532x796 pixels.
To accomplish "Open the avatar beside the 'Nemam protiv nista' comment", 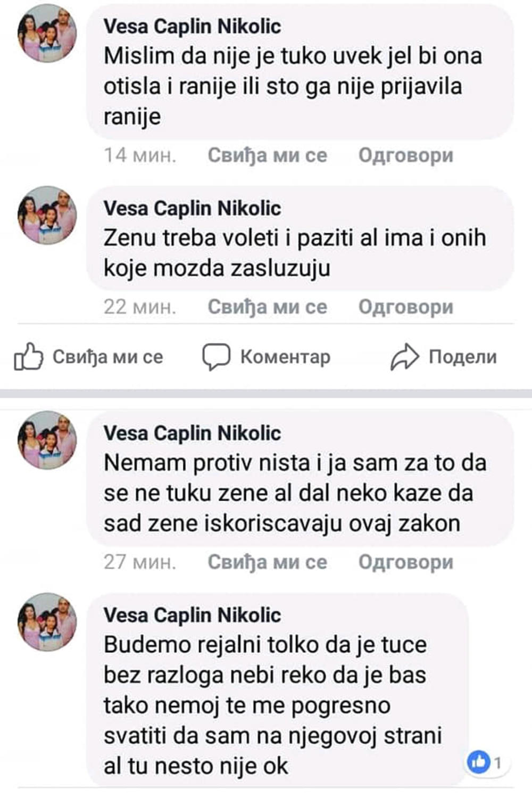I will (47, 440).
